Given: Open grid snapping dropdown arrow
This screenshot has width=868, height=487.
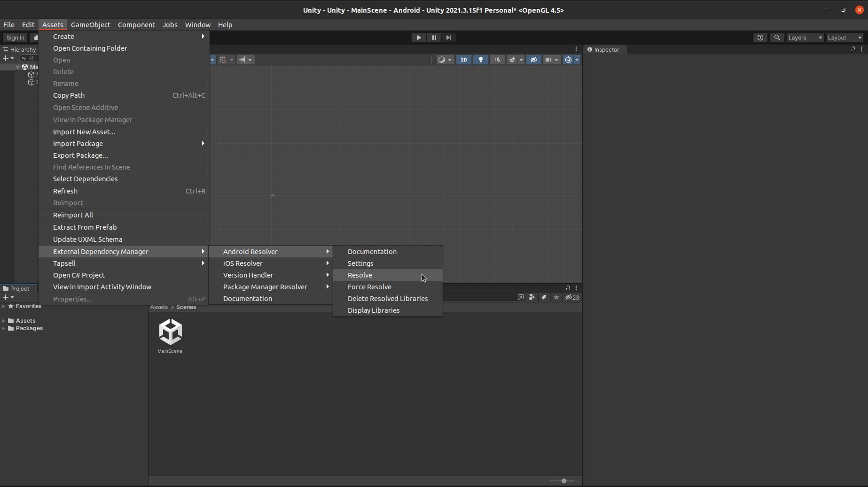Looking at the screenshot, I should (231, 60).
